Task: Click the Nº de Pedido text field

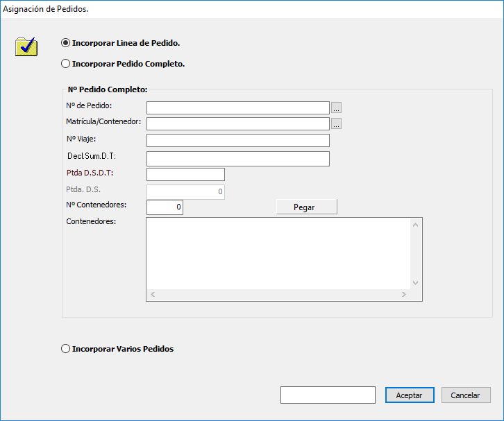Action: point(237,108)
